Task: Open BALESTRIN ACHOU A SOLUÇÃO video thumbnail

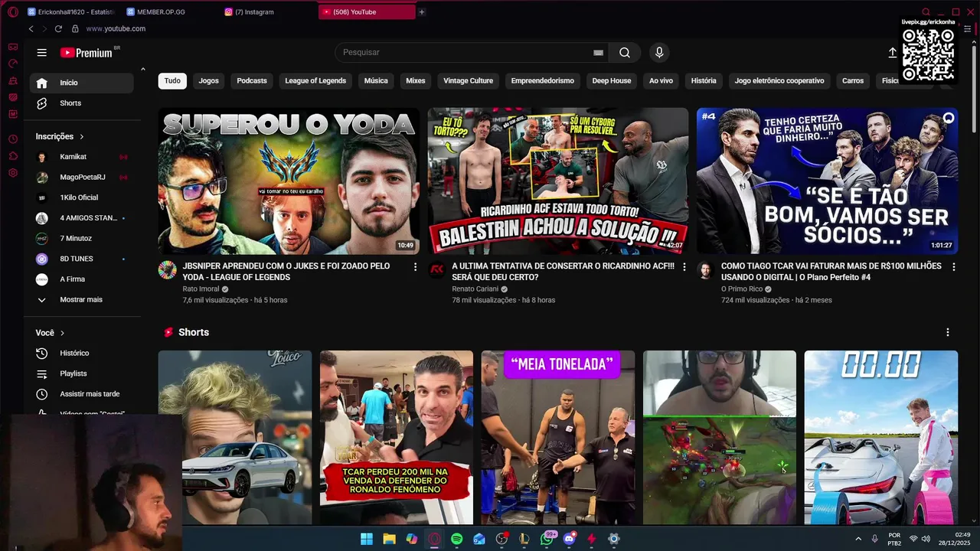Action: point(558,181)
